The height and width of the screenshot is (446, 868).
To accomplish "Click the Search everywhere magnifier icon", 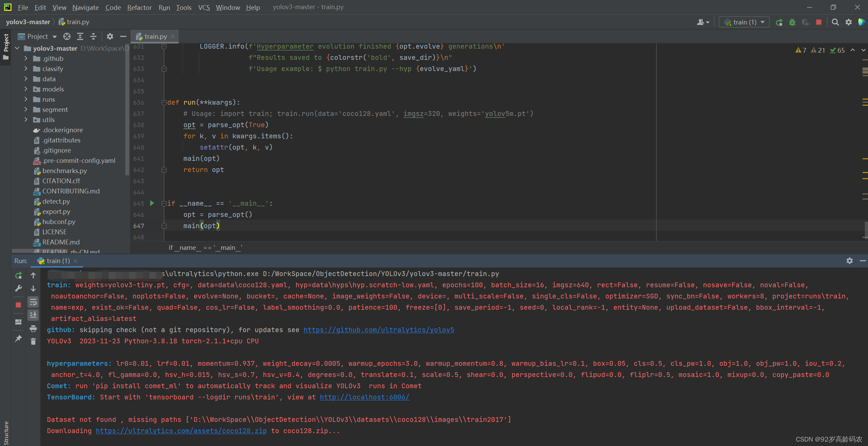I will tap(835, 22).
